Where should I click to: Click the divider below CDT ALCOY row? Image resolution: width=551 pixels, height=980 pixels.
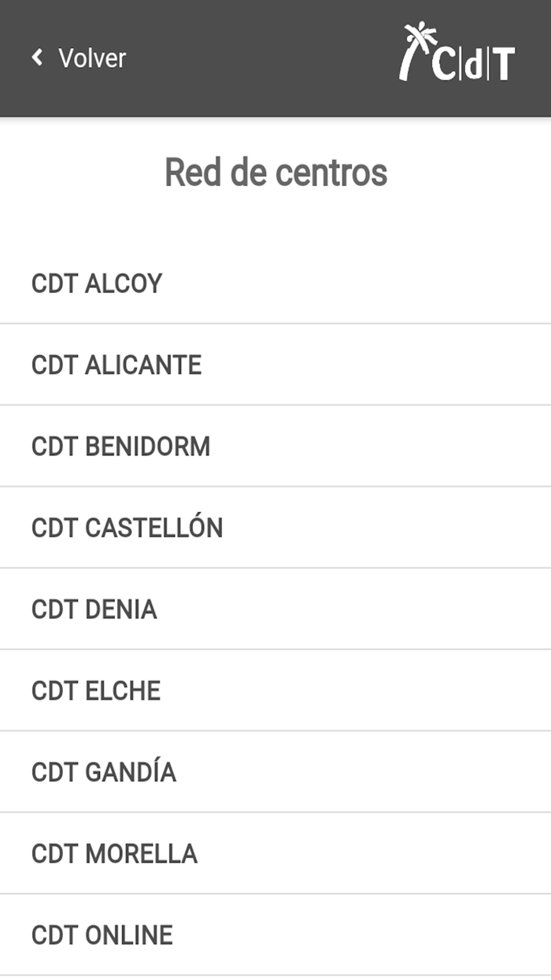[275, 323]
